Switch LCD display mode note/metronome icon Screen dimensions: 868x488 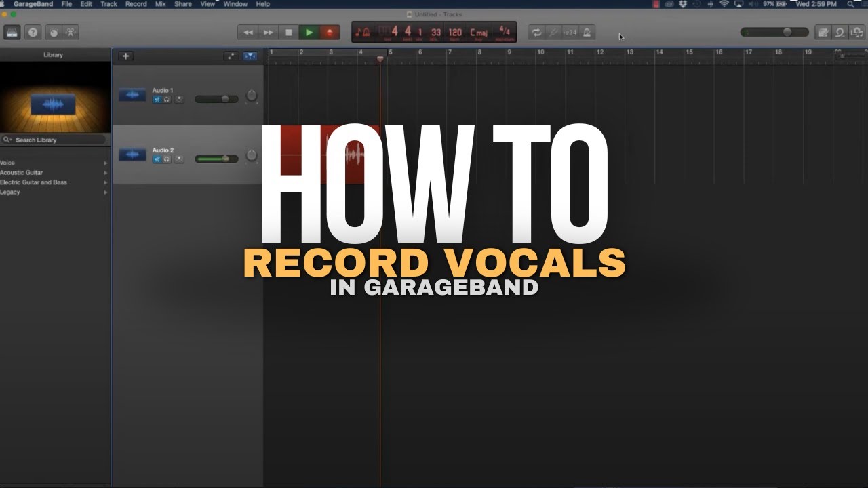coord(363,32)
